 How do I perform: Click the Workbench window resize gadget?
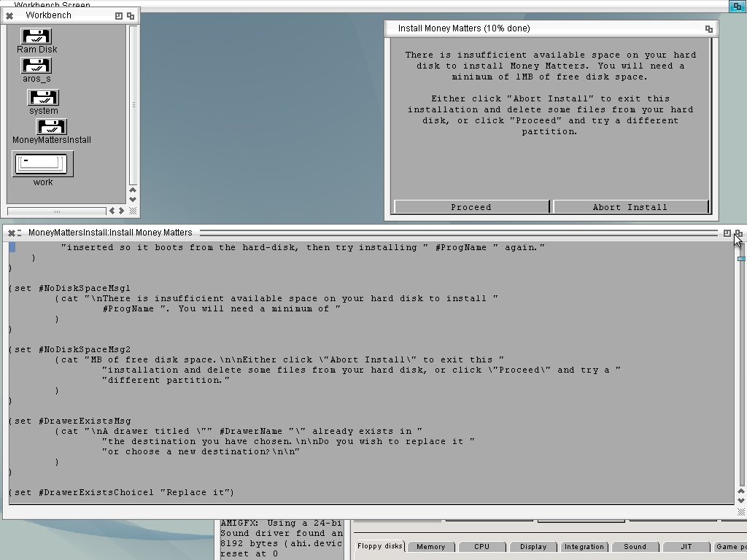click(133, 211)
